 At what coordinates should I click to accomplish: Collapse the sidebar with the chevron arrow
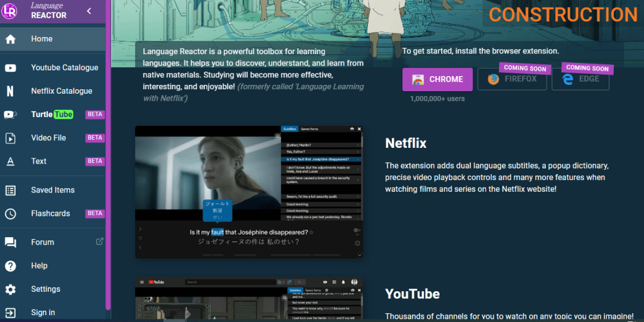pyautogui.click(x=89, y=11)
